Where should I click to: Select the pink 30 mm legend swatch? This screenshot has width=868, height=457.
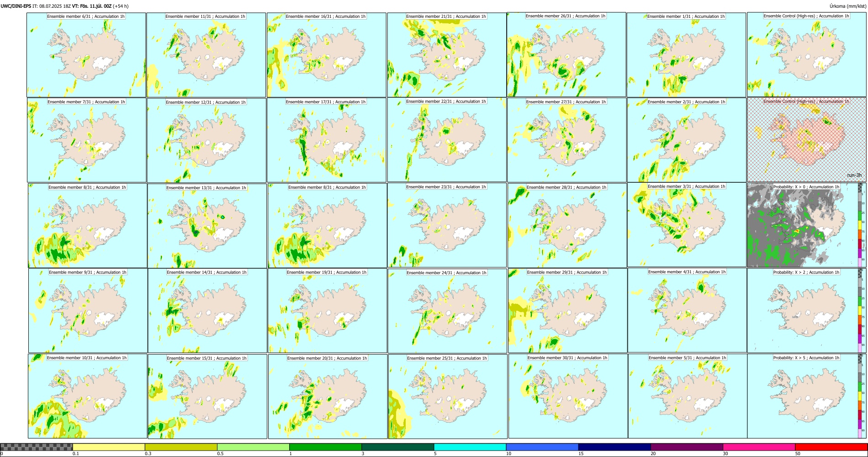pyautogui.click(x=759, y=447)
